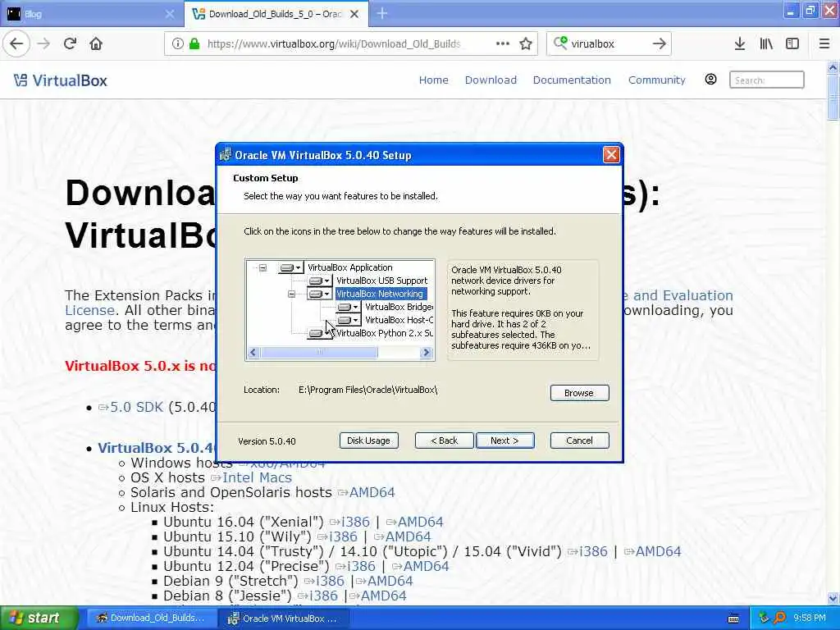Click Firefox back arrow button
840x630 pixels.
pos(16,44)
